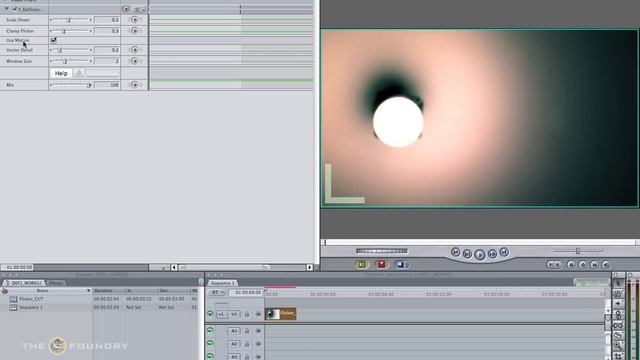
Task: Click the v1 source control
Action: pyautogui.click(x=221, y=314)
